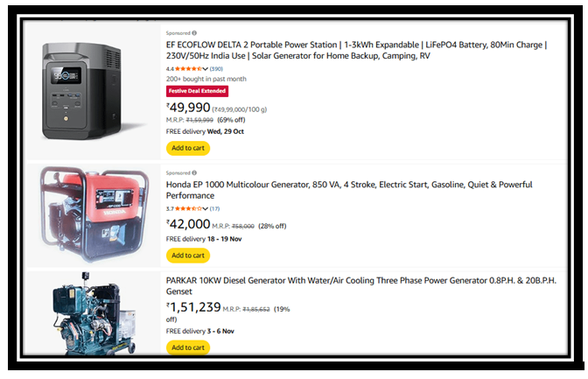Click the ₹49,990 EcoFlow price

[x=189, y=108]
